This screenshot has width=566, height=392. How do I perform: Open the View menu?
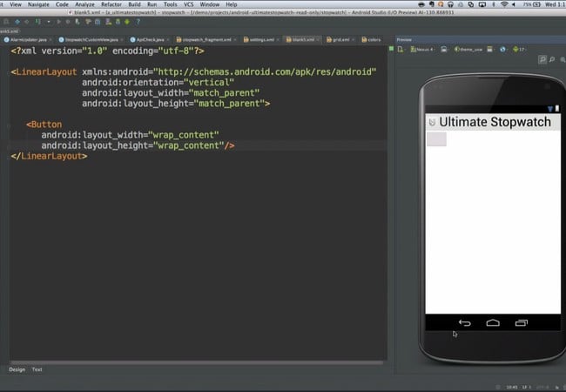point(16,4)
